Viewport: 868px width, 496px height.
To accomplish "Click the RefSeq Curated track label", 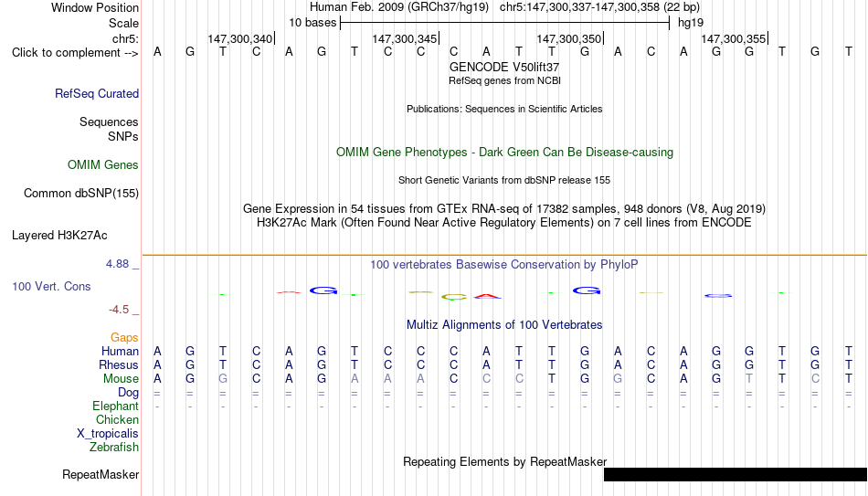I will point(96,93).
